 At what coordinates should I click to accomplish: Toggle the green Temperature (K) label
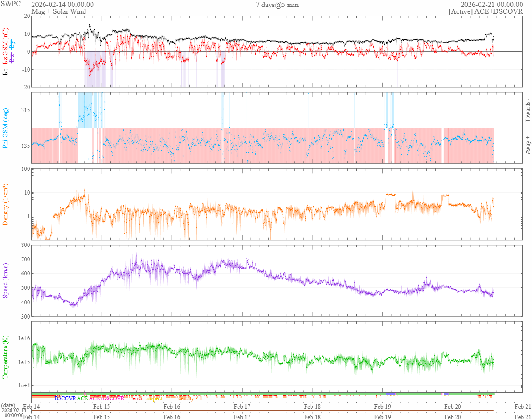point(5,357)
